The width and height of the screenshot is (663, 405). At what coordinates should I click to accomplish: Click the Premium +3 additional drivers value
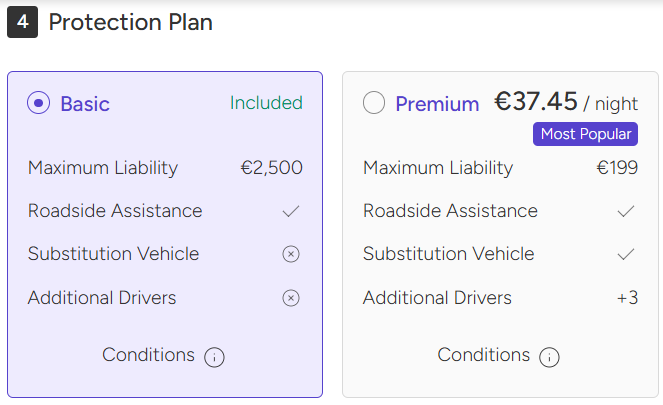(x=627, y=298)
